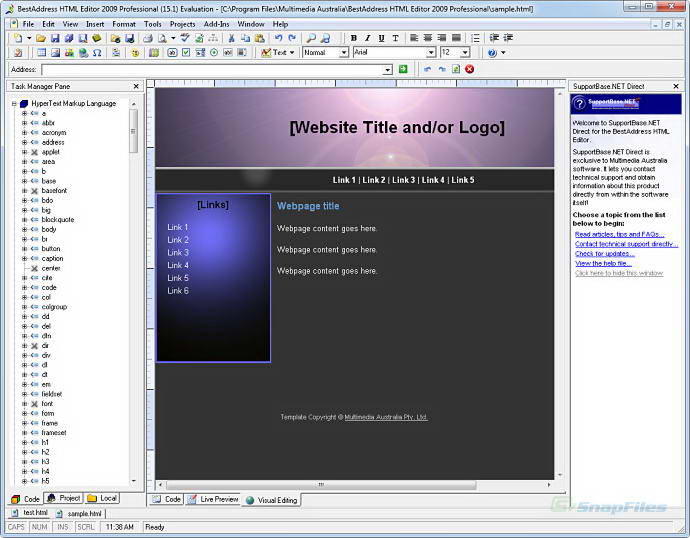Viewport: 690px width, 538px height.
Task: Click the Redo arrow icon
Action: pos(292,38)
